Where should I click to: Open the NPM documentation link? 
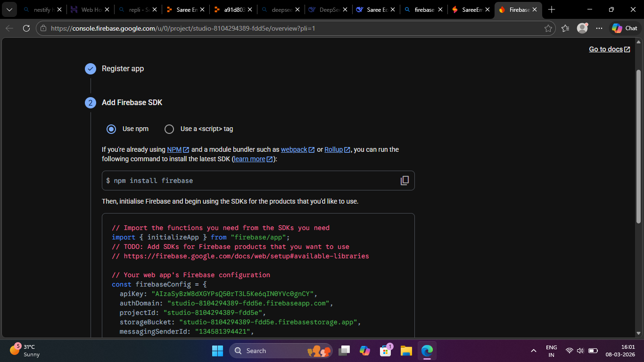coord(174,149)
